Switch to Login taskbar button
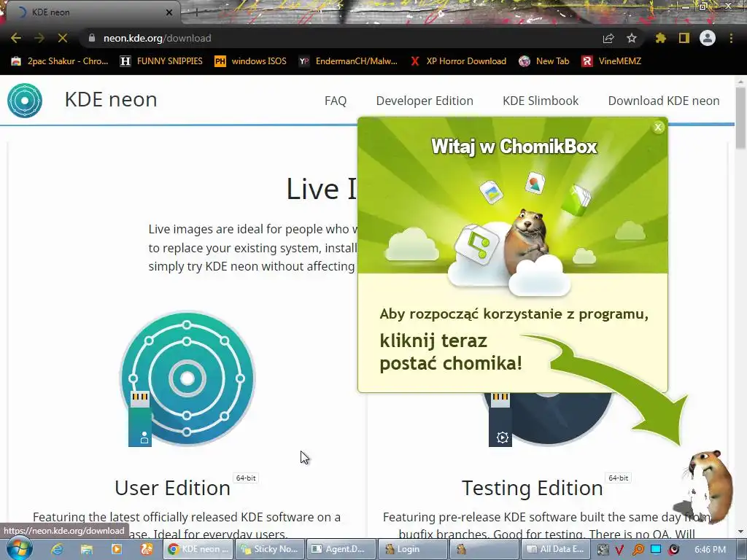The image size is (747, 560). (413, 549)
